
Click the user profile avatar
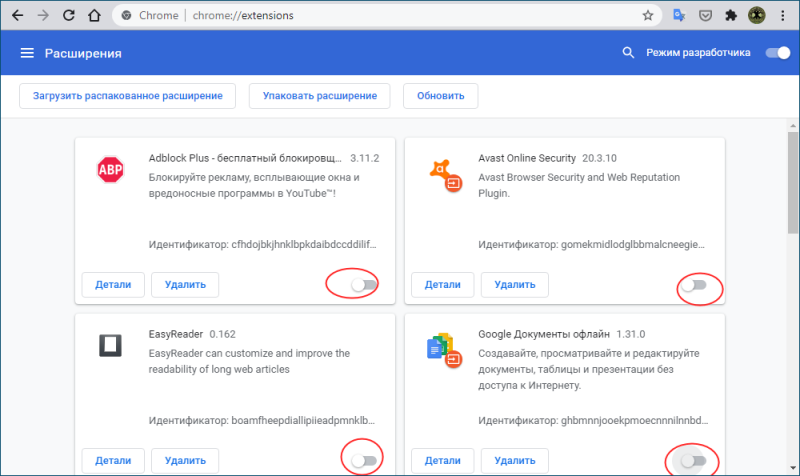click(x=757, y=15)
